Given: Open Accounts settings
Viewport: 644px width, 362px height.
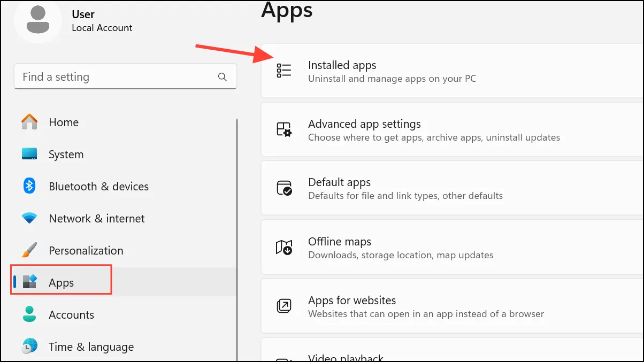Looking at the screenshot, I should pyautogui.click(x=123, y=315).
